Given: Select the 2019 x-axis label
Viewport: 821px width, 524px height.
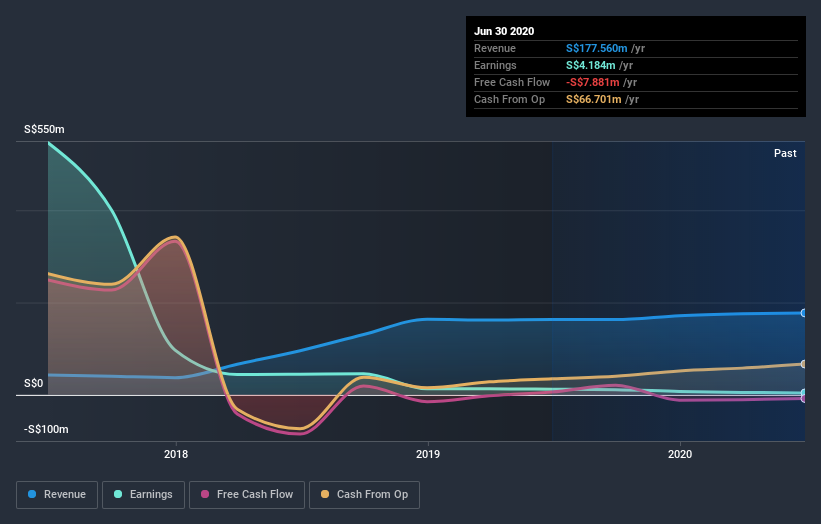Looking at the screenshot, I should click(x=428, y=454).
